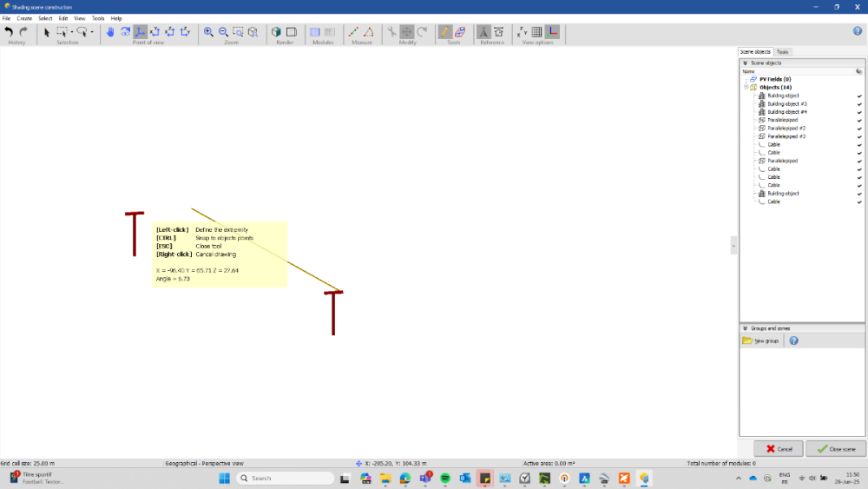868x489 pixels.
Task: Toggle the grid display in View options
Action: pos(536,32)
